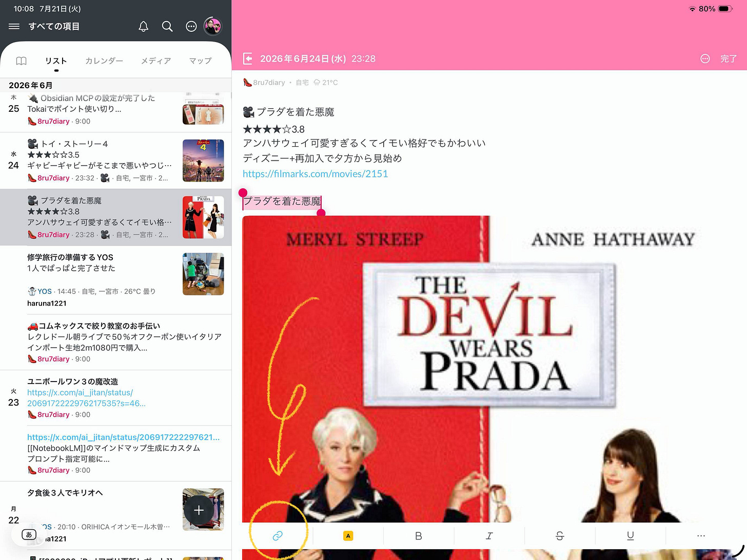Tap the haruna1221 label

47,303
